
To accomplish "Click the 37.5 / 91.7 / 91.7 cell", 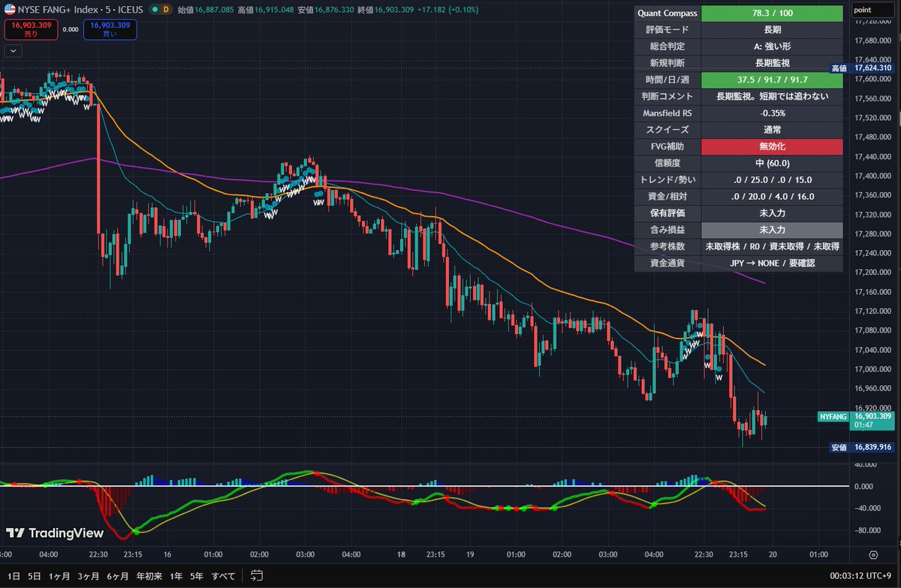I will pyautogui.click(x=772, y=80).
